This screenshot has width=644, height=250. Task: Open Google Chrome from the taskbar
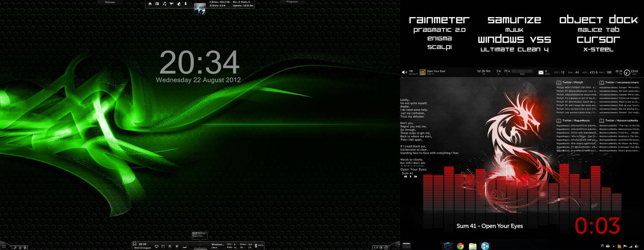[x=460, y=246]
